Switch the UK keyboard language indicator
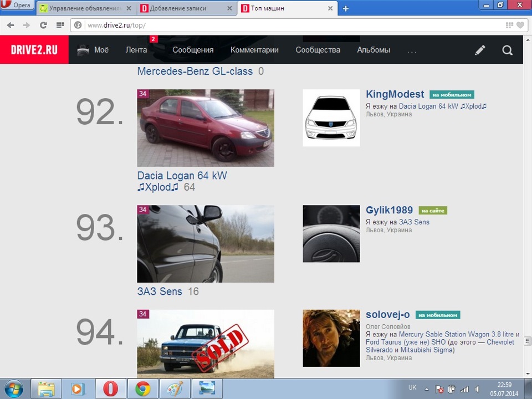 412,387
